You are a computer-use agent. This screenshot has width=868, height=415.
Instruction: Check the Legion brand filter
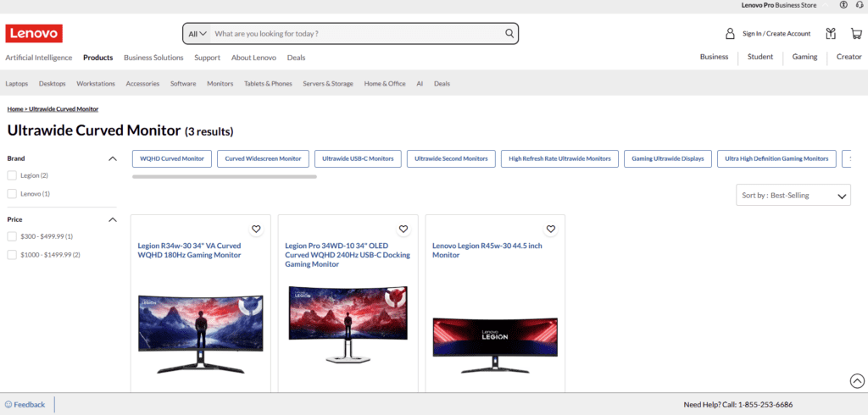12,175
